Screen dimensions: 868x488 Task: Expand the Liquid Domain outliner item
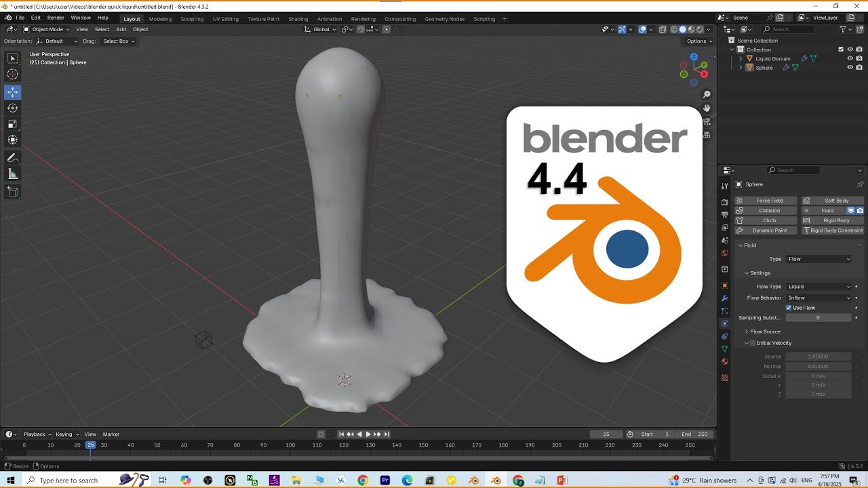pos(741,58)
